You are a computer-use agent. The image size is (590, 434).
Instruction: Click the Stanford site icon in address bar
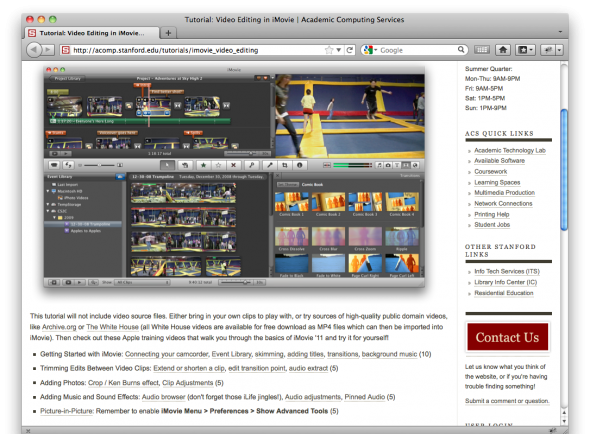click(x=66, y=50)
